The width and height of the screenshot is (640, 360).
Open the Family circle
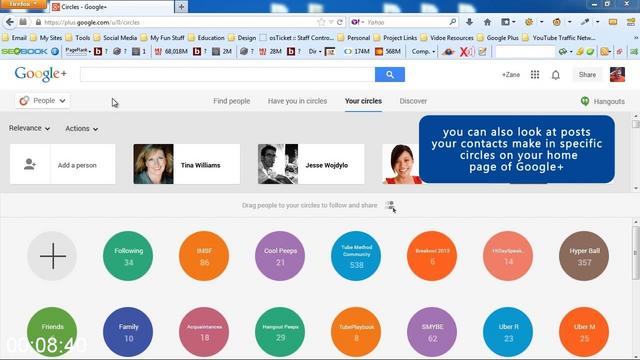click(128, 332)
